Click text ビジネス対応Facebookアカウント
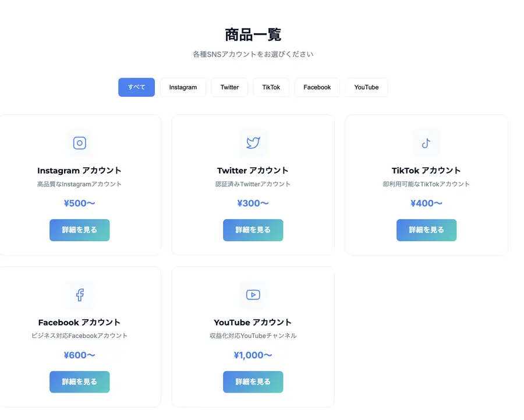Screen dimensions: 524x420 pos(80,336)
